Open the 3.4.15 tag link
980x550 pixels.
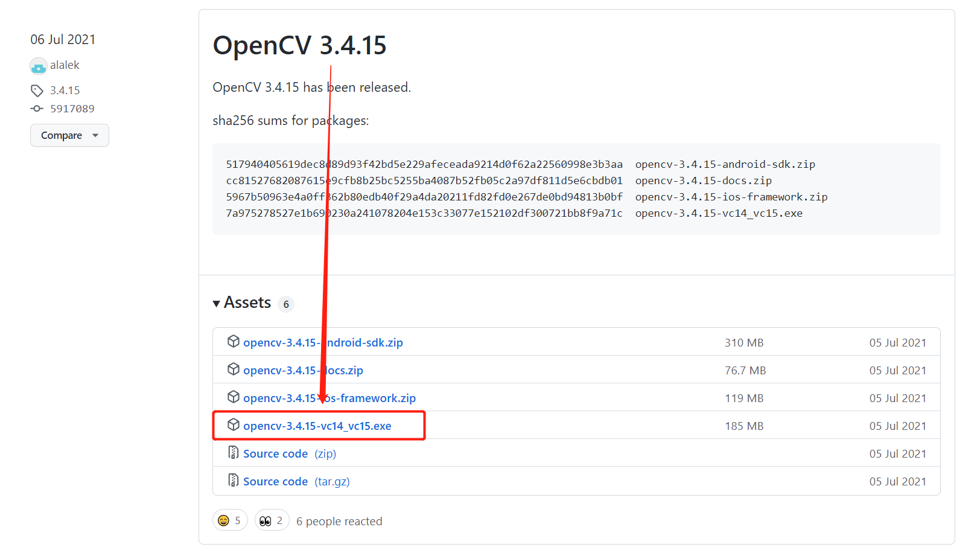pos(65,91)
